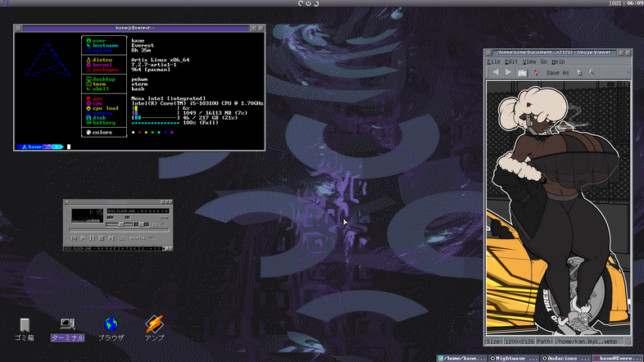Open the ブラウザ browser desktop icon
644x362 pixels.
(x=111, y=329)
